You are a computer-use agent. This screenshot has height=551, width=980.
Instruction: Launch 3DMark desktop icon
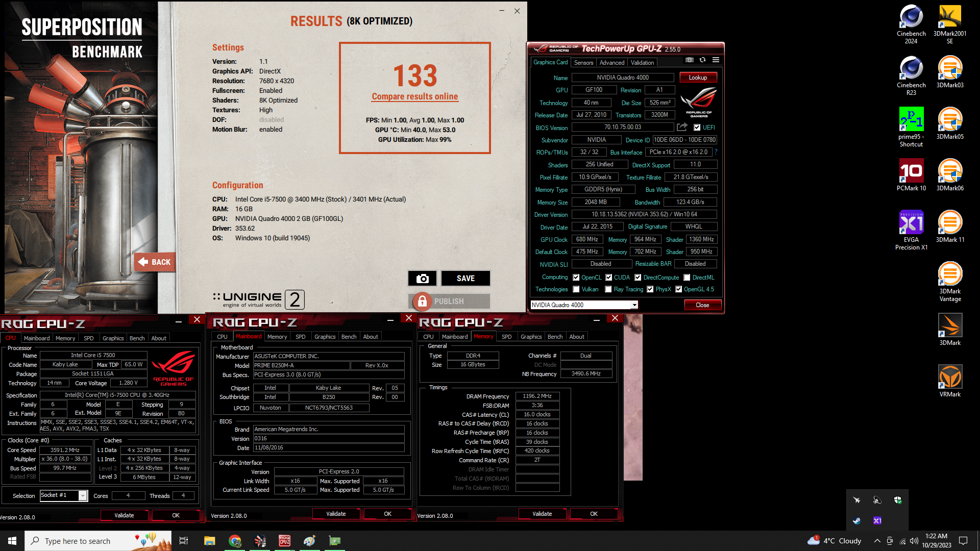coord(950,330)
